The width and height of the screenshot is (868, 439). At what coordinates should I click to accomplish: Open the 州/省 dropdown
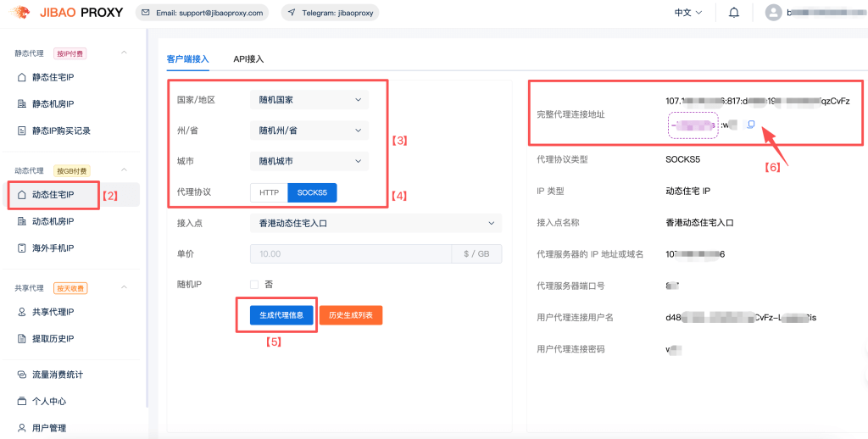309,131
